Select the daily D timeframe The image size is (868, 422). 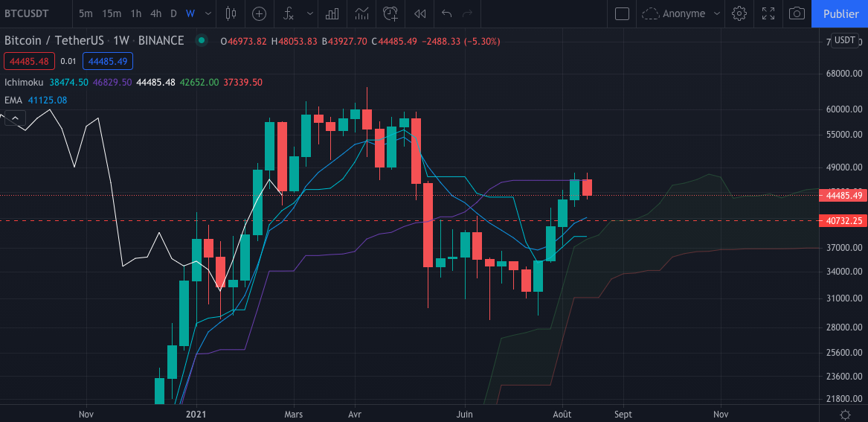click(173, 13)
